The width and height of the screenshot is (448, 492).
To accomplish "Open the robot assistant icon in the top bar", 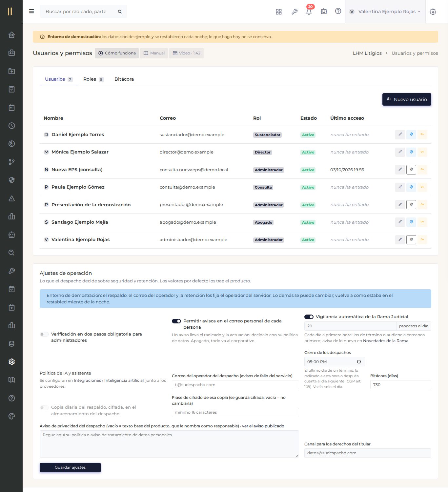I will click(324, 11).
